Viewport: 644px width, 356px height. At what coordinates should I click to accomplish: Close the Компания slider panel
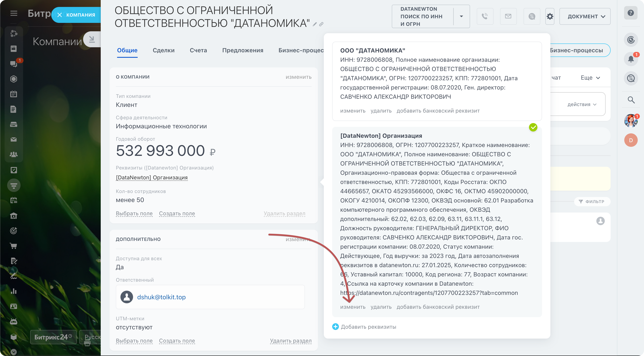click(x=60, y=15)
